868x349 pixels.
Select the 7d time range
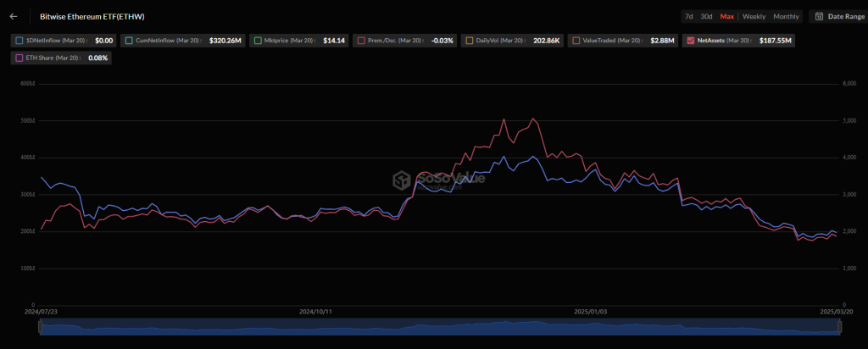pyautogui.click(x=689, y=17)
